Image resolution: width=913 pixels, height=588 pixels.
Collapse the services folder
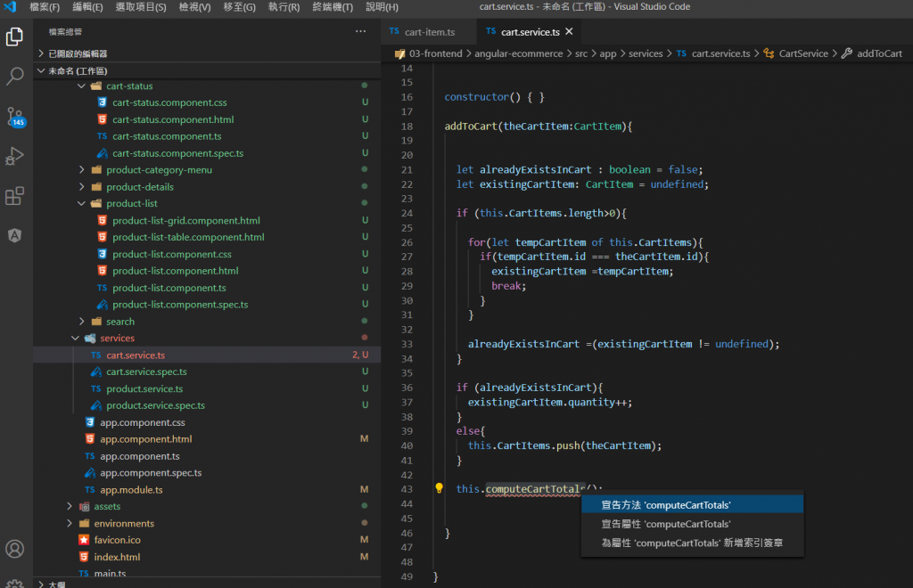76,339
